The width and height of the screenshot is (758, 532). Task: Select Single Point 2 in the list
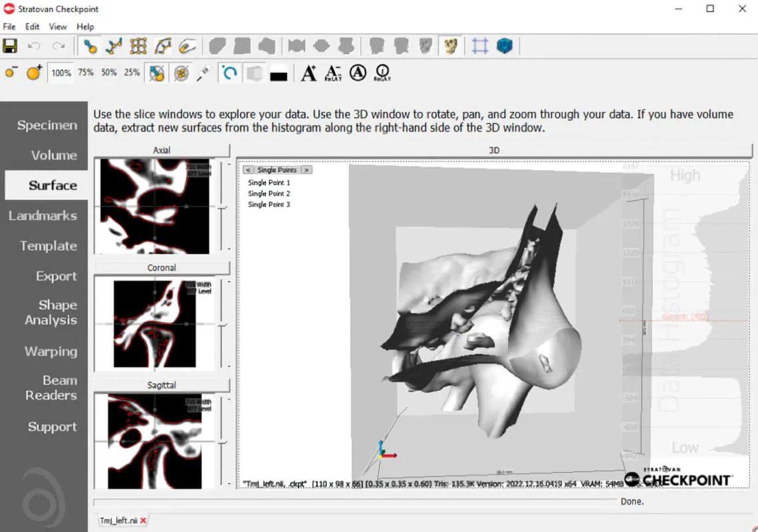269,194
